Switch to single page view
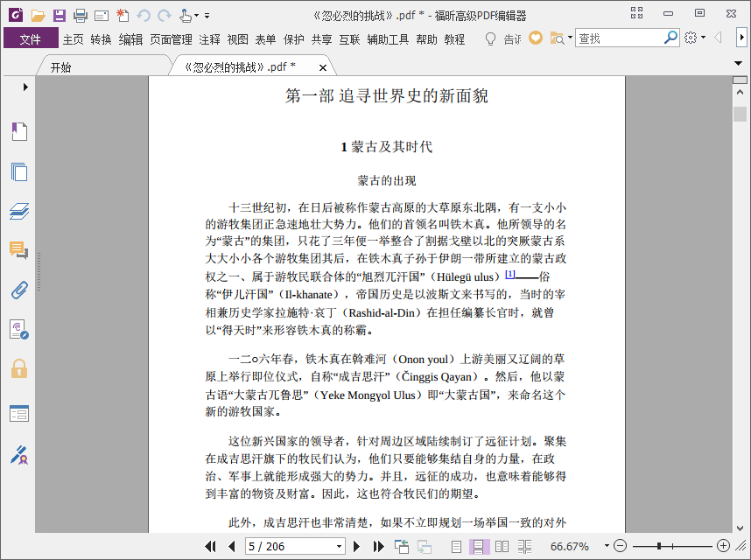751x560 pixels. [x=456, y=546]
